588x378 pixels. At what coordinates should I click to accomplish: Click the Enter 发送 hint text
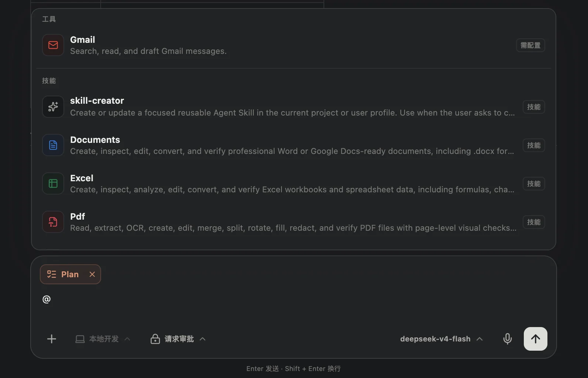coord(263,369)
